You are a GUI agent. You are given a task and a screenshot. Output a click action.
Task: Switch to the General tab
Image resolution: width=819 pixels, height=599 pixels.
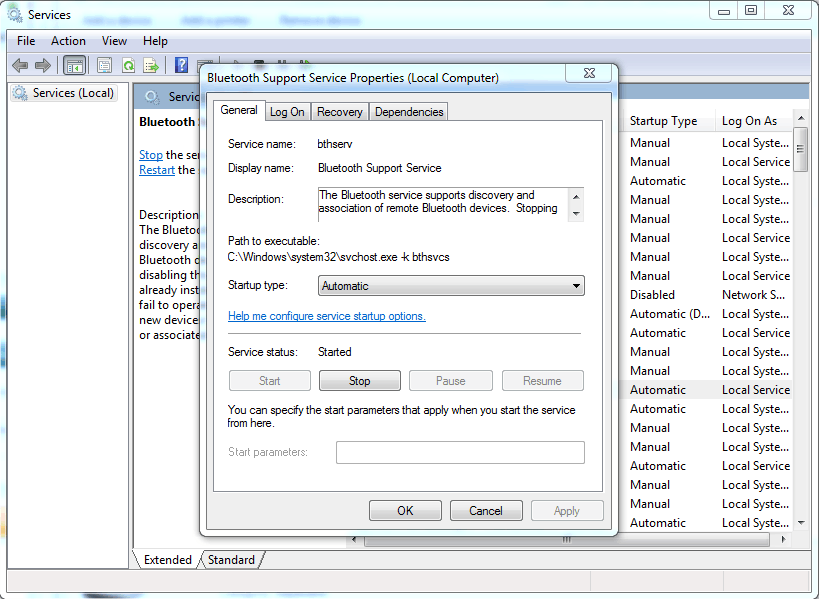(x=239, y=110)
